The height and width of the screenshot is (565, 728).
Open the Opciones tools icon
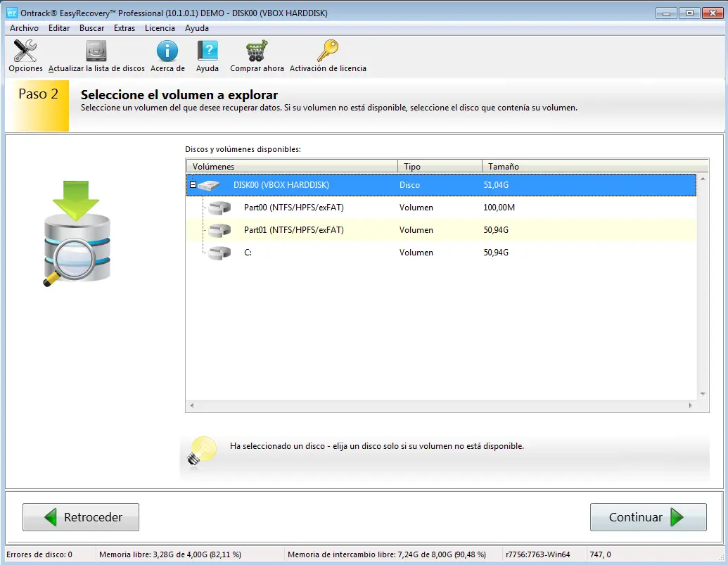coord(25,51)
